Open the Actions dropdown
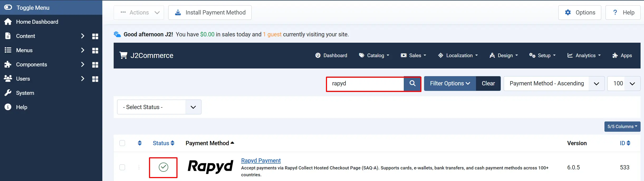The width and height of the screenshot is (644, 181). [139, 12]
